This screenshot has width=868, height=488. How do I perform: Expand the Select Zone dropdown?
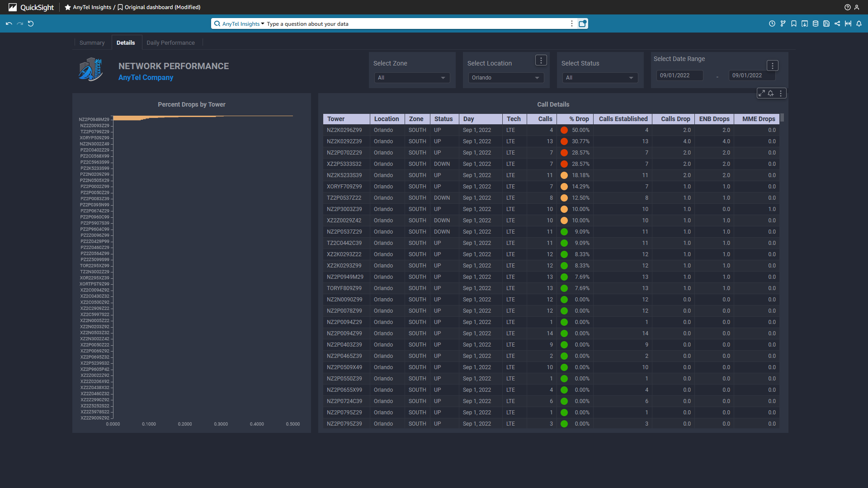coord(412,78)
